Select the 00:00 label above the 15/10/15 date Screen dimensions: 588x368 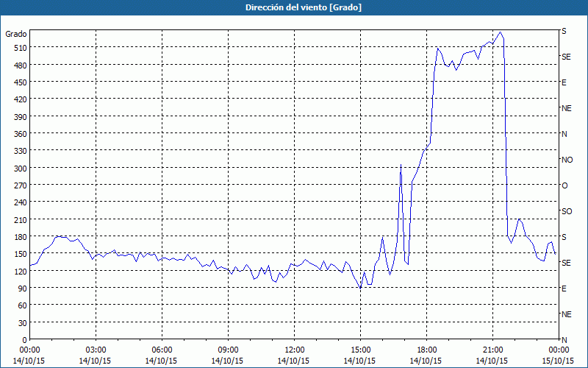click(x=559, y=350)
